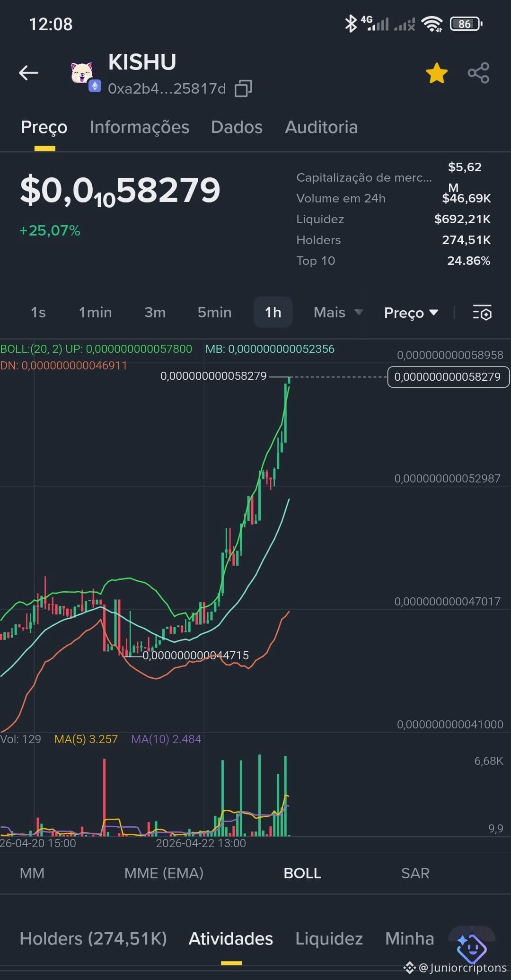Select the 1min chart interval

[x=95, y=313]
